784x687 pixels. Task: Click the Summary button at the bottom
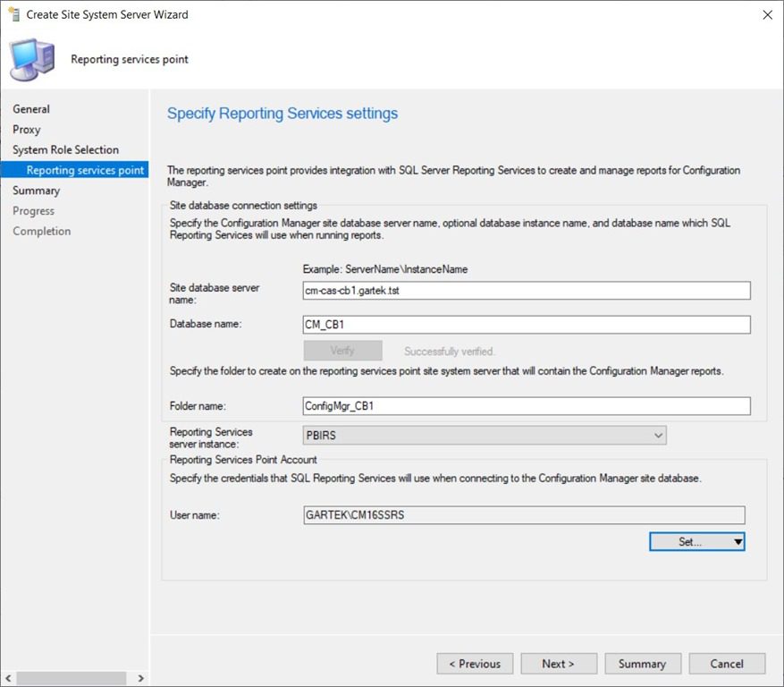643,663
